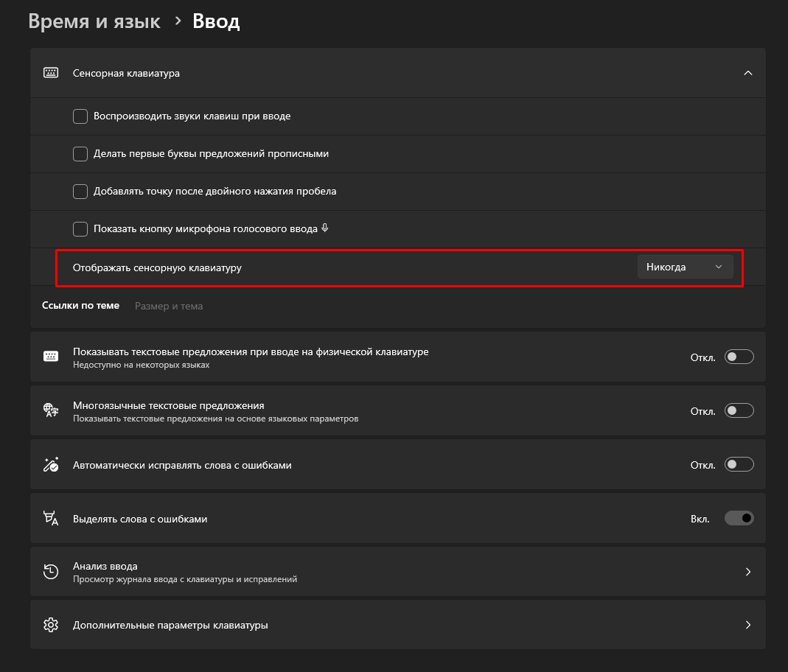Click the autocorrect wand icon
This screenshot has height=672, width=788.
(51, 464)
